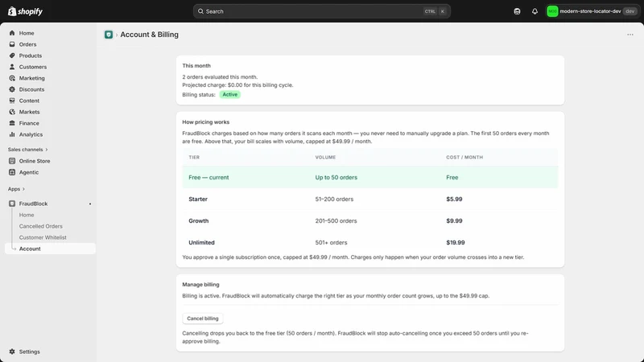Click the $19.99 cost value

coord(456,243)
